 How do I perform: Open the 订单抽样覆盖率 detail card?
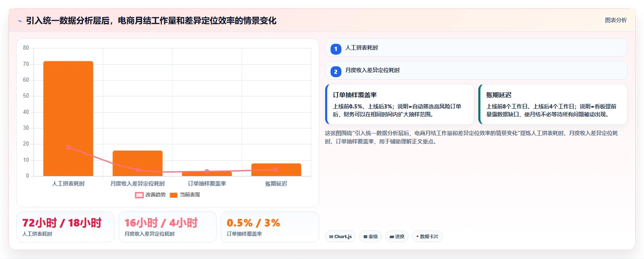(399, 104)
